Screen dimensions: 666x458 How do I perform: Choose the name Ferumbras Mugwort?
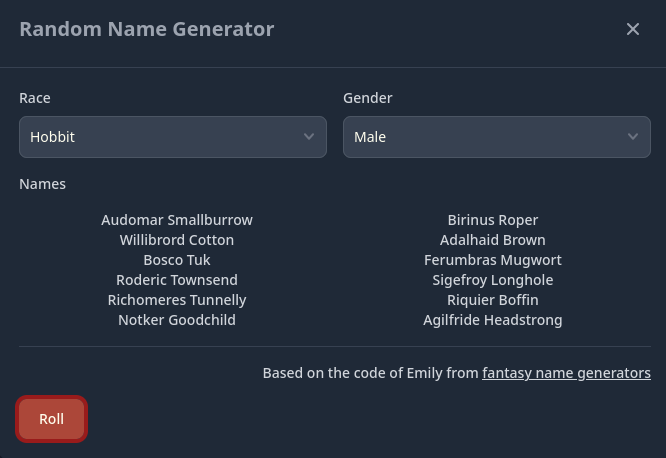[493, 260]
